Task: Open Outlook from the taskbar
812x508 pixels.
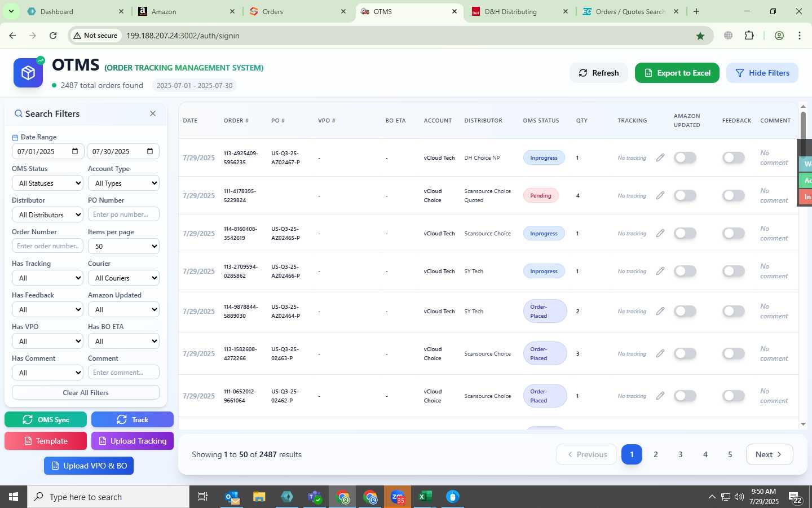Action: (232, 497)
